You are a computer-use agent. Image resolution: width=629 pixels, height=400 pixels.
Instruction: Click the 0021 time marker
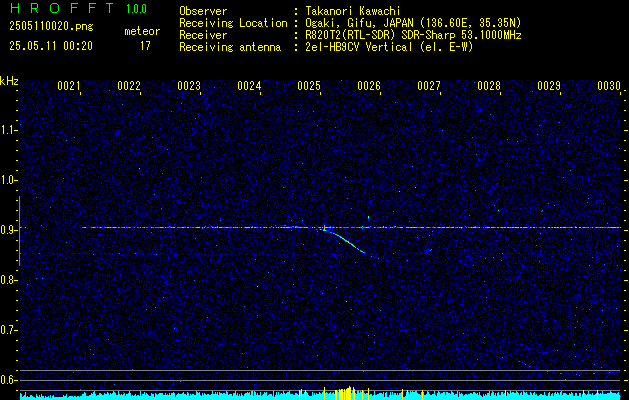coord(69,86)
